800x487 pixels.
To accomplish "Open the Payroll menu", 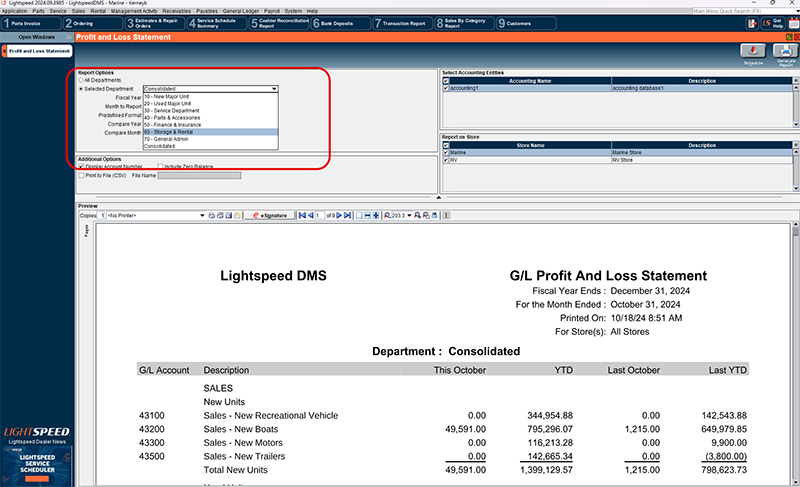I will tap(271, 11).
